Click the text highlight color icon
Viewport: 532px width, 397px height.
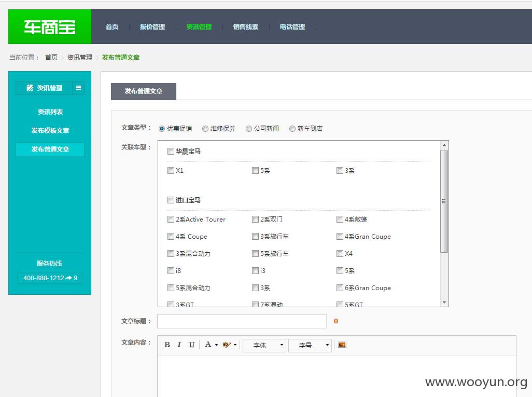click(x=226, y=345)
